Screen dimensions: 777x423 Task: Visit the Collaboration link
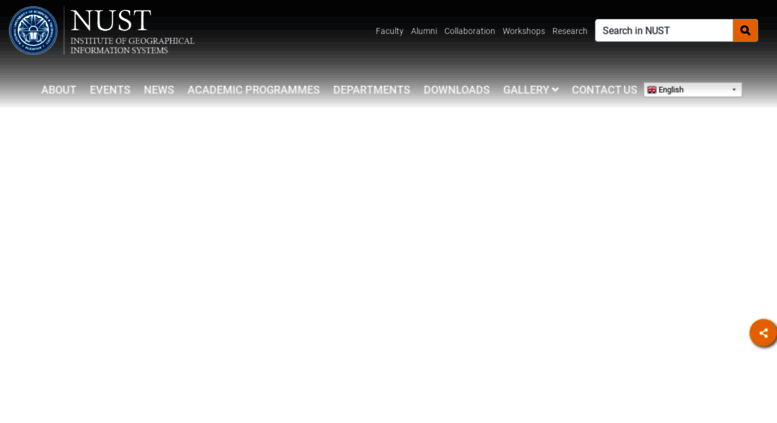tap(469, 31)
